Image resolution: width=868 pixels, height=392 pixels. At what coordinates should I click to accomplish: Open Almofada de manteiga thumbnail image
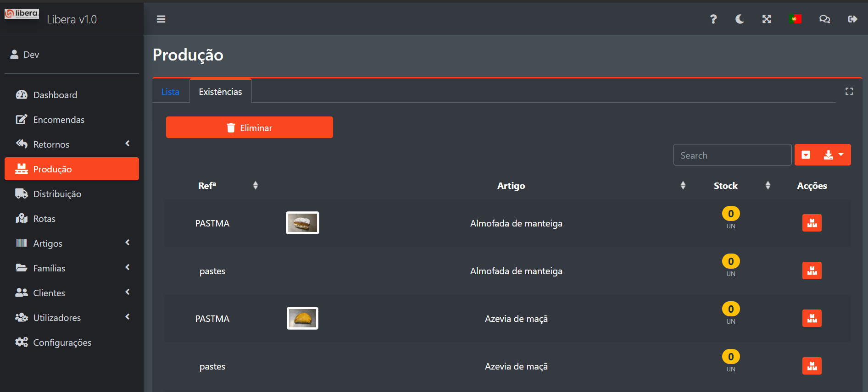click(x=302, y=223)
